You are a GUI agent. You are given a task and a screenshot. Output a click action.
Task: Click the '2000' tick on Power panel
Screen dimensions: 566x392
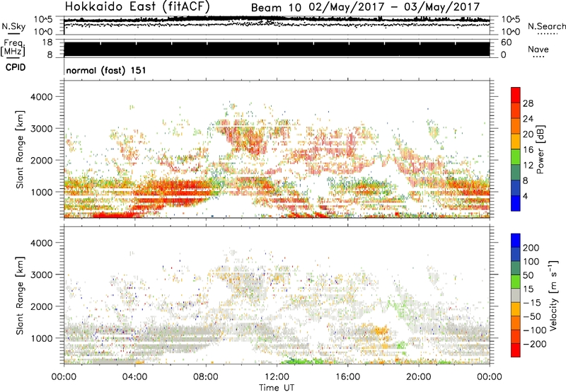[x=42, y=160]
